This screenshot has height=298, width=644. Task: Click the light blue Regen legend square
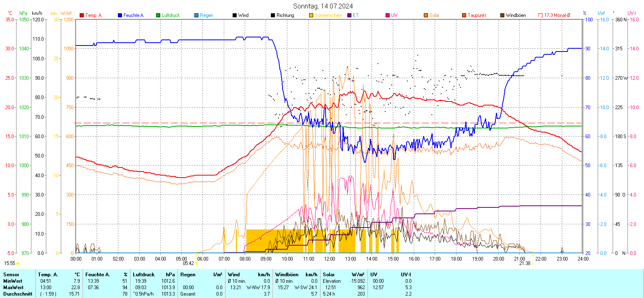coord(196,15)
